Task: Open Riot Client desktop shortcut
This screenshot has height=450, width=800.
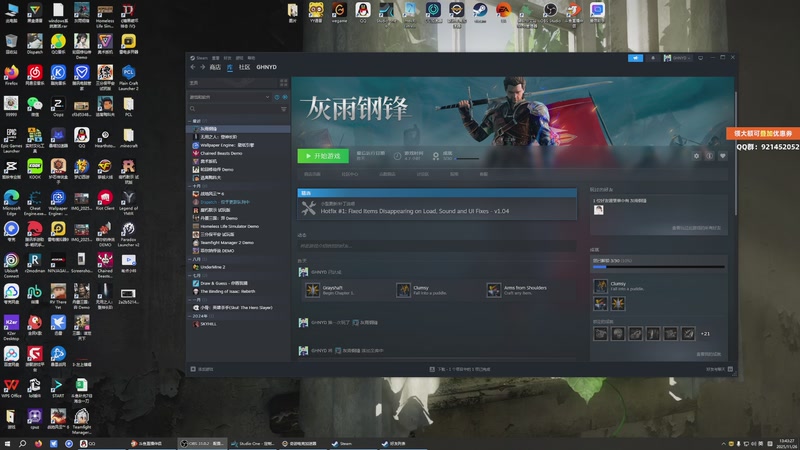Action: [x=105, y=200]
